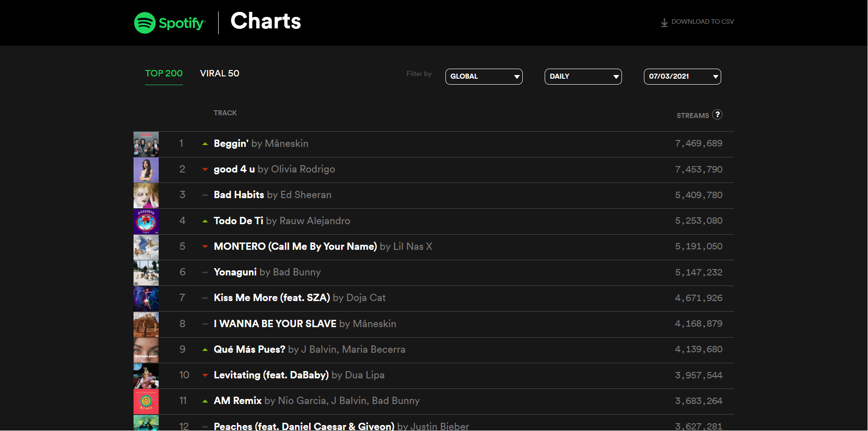Click the Charts header title
The image size is (868, 431).
(x=266, y=21)
